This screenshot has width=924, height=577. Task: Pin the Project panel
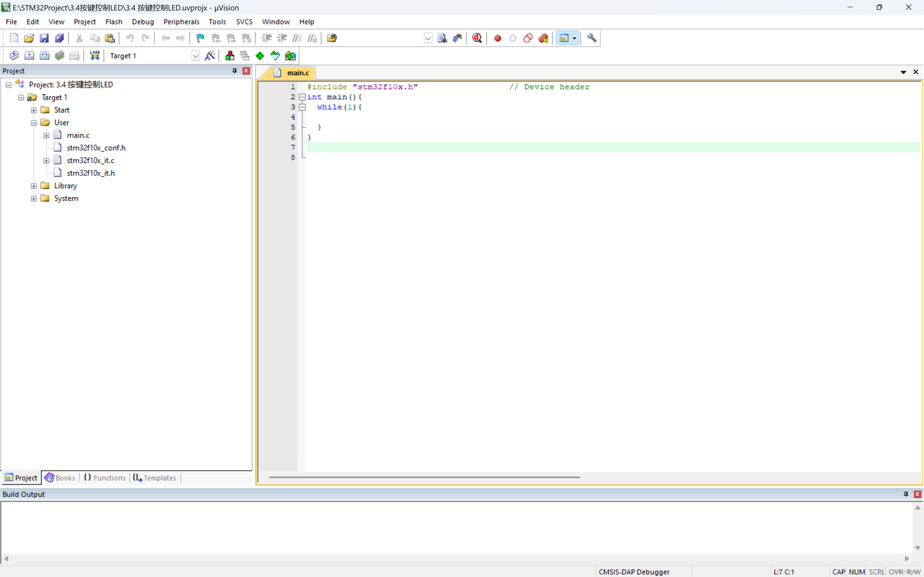[235, 71]
